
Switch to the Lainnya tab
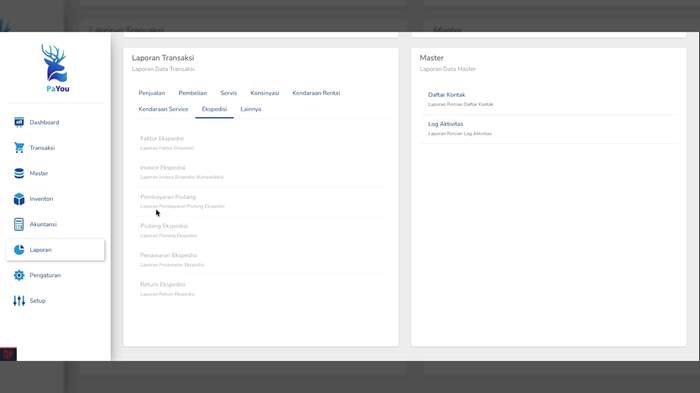[251, 109]
